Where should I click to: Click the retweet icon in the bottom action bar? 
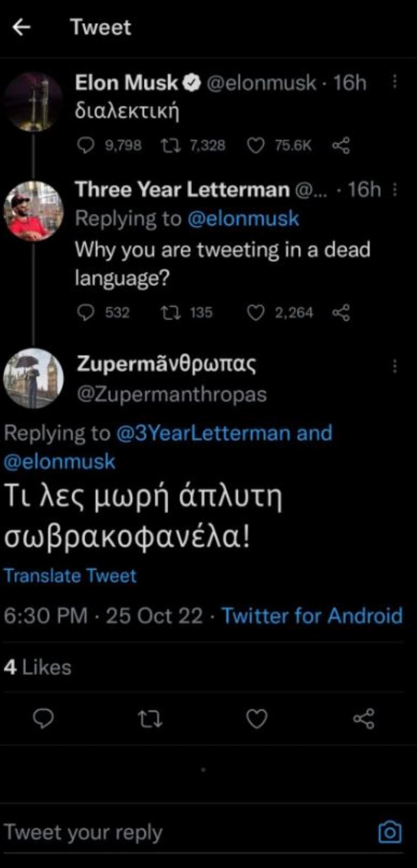(150, 719)
